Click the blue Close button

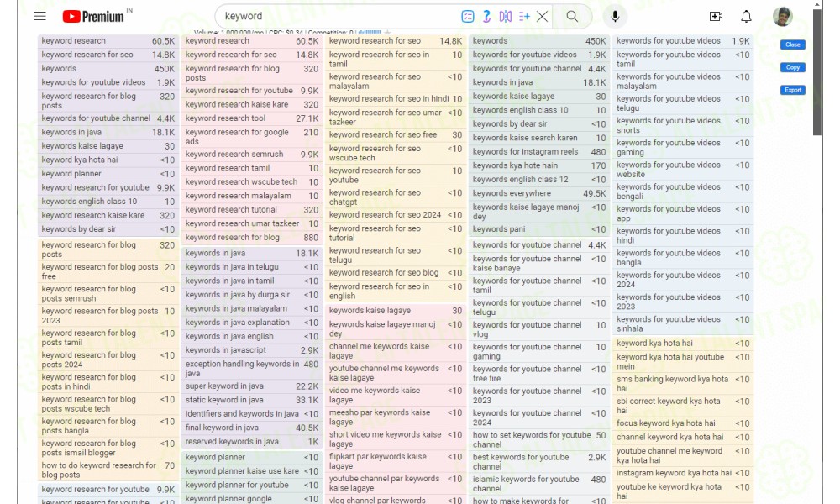pos(793,45)
